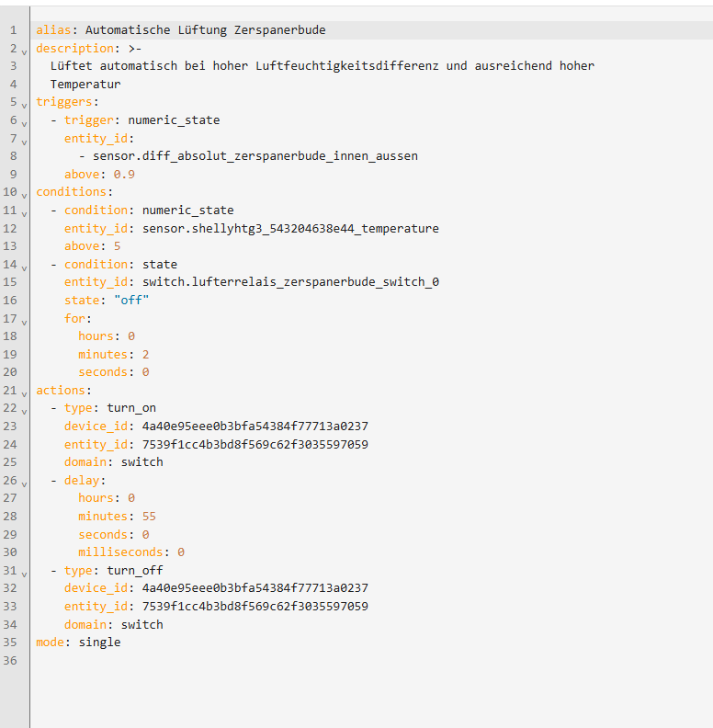
Task: Click the delay 'minutes: 55' value
Action: pyautogui.click(x=149, y=517)
